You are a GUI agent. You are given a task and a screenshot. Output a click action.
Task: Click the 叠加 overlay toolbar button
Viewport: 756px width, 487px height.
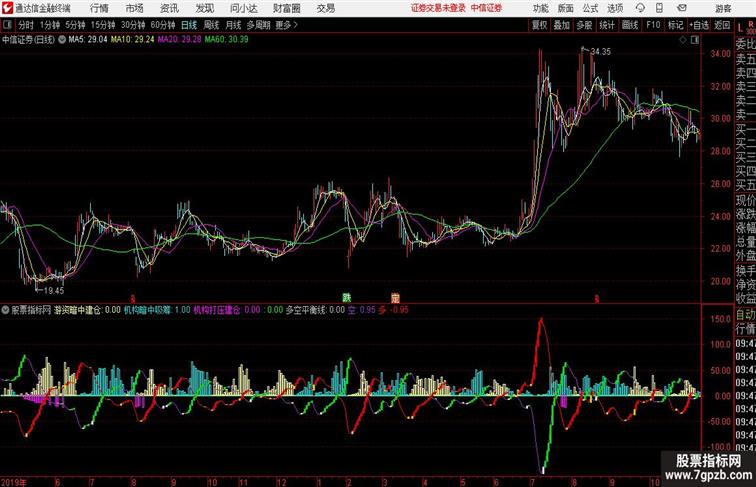coord(562,25)
